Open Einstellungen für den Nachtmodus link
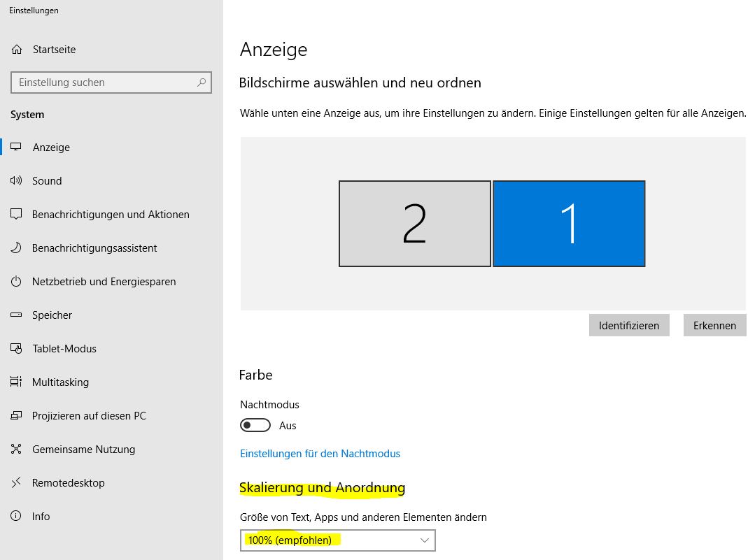 tap(320, 454)
